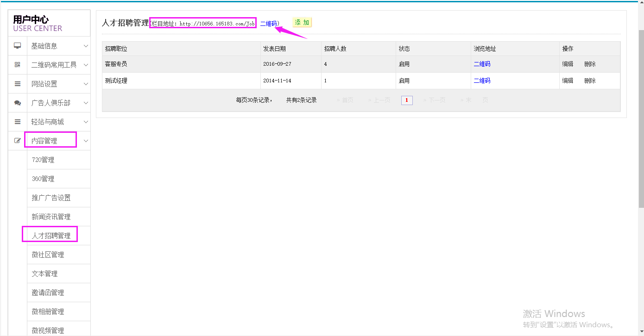The image size is (644, 336).
Task: Open the 二维码 link for 客服专员
Action: pos(482,64)
